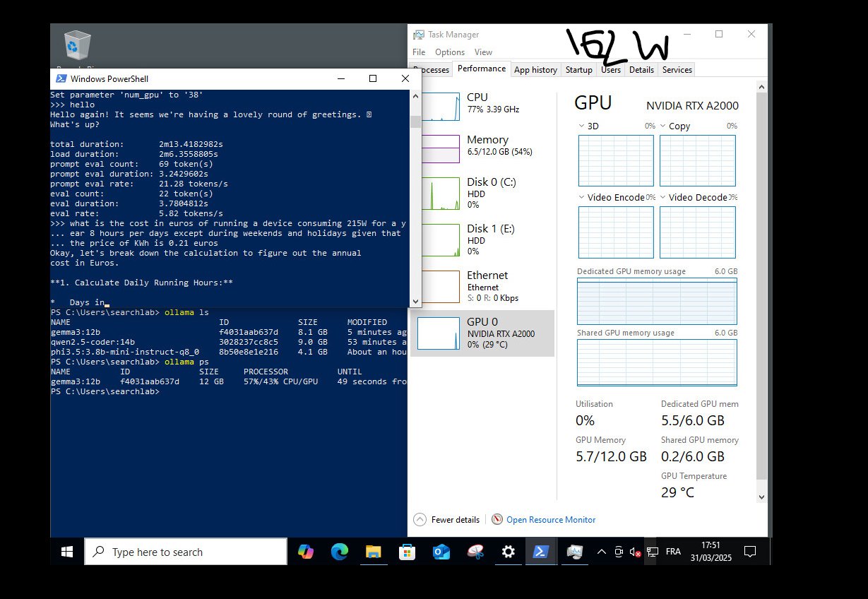
Task: Open the clock and date flyout
Action: (711, 552)
